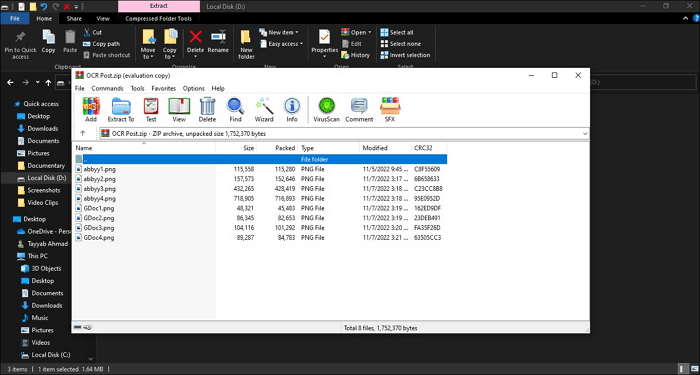Screen dimensions: 700x375
Task: Click Delete red X in Explorer ribbon
Action: (x=195, y=42)
